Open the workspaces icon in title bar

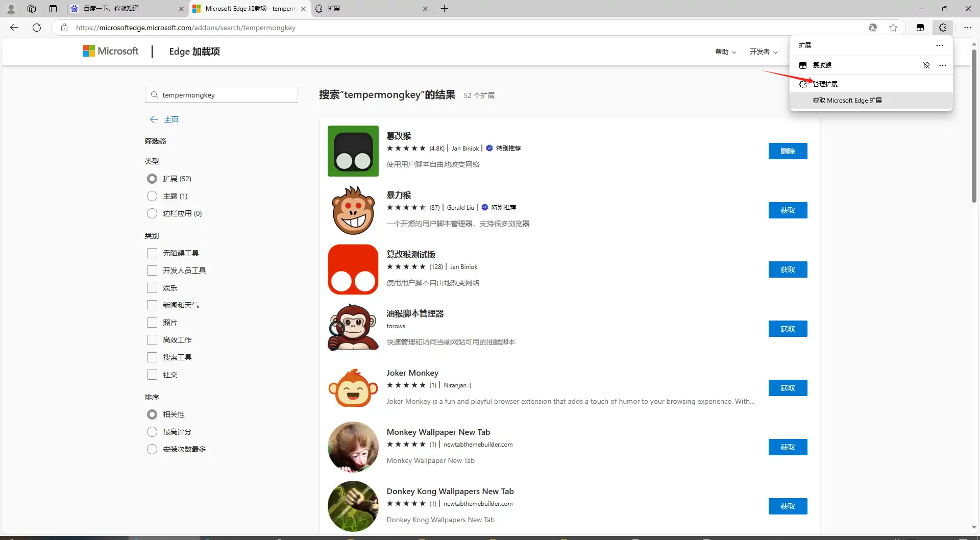coord(32,9)
